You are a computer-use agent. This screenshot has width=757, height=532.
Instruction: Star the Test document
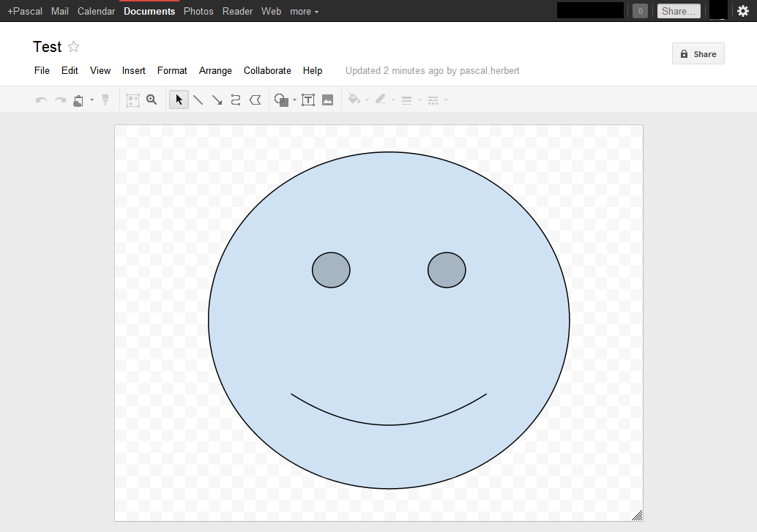pos(73,47)
